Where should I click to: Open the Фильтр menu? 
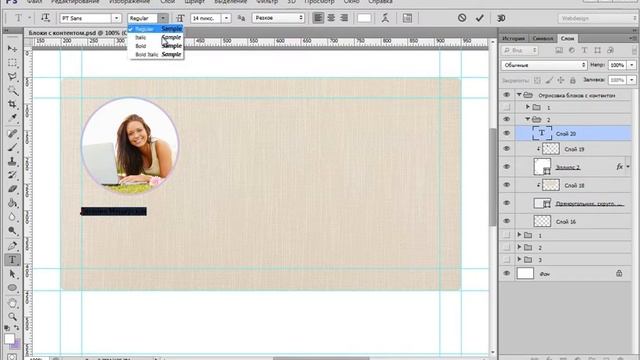(267, 2)
